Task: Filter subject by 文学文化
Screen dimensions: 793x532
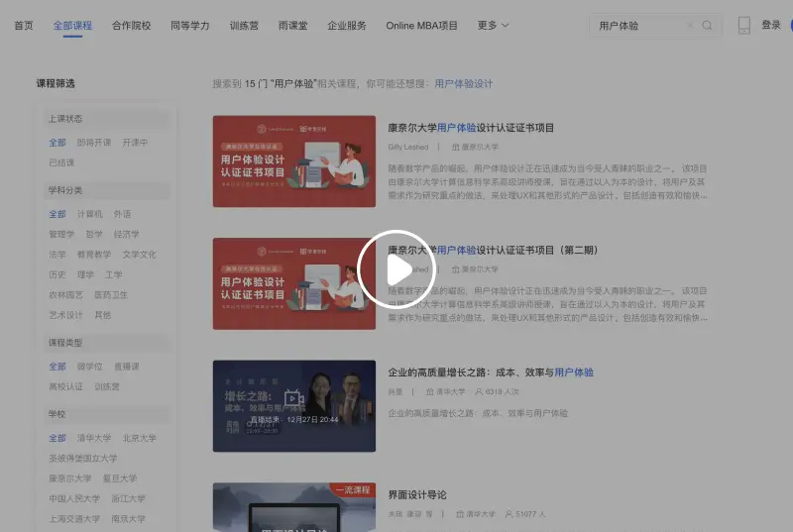Action: click(139, 255)
